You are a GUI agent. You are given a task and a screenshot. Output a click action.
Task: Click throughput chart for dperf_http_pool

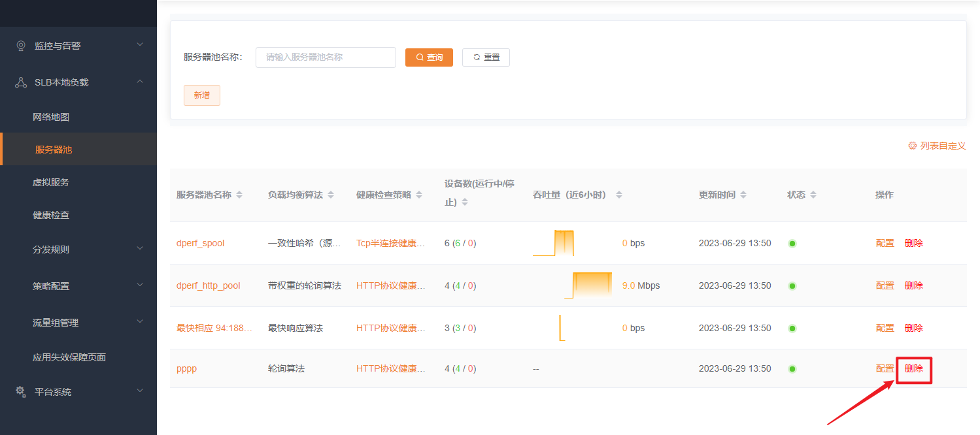click(x=588, y=285)
